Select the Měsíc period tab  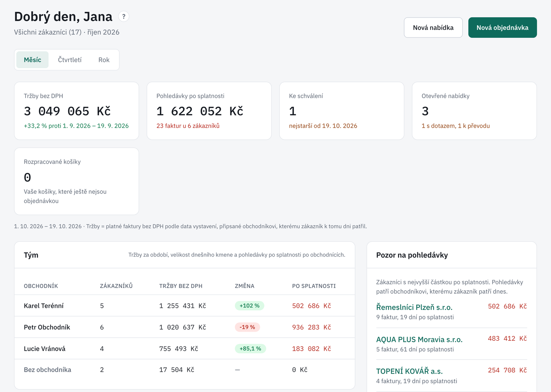[33, 60]
